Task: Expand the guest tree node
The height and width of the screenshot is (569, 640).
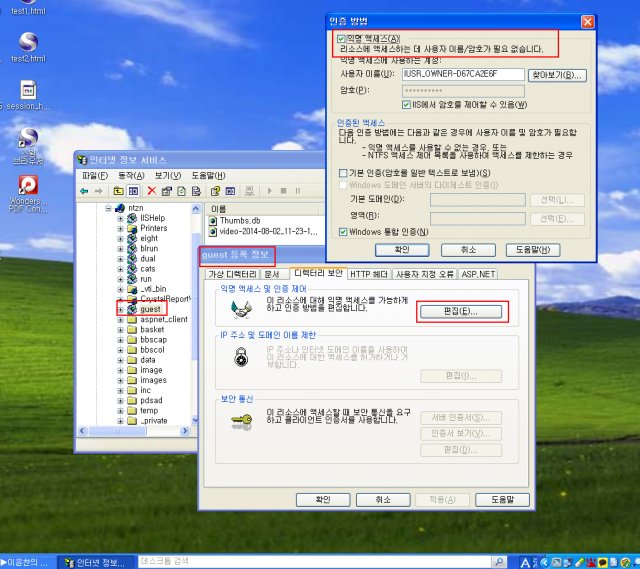Action: [120, 309]
